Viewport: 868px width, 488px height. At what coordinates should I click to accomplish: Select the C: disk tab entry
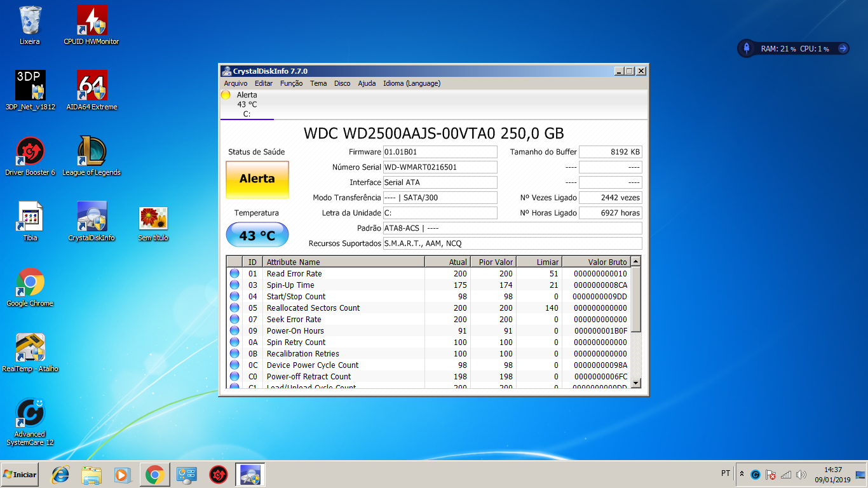coord(247,104)
